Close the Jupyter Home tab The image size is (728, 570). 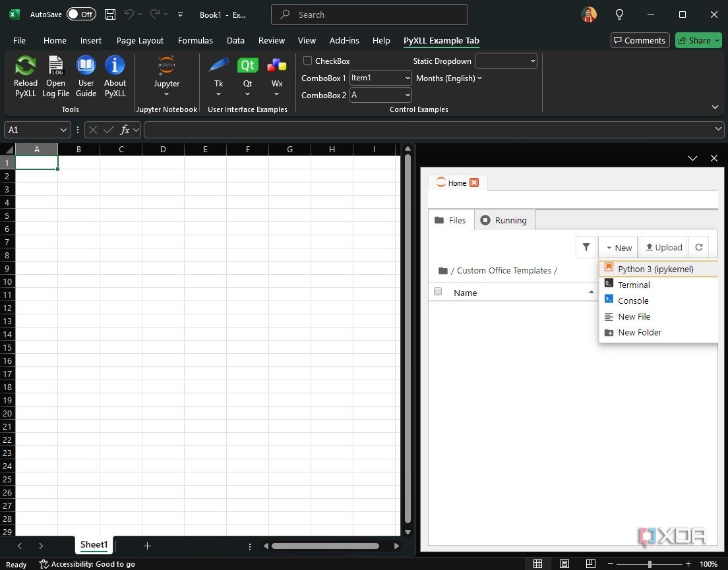coord(474,183)
